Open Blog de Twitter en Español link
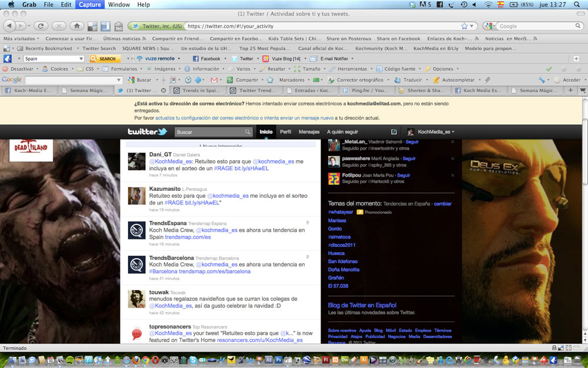The image size is (588, 368). tap(362, 305)
